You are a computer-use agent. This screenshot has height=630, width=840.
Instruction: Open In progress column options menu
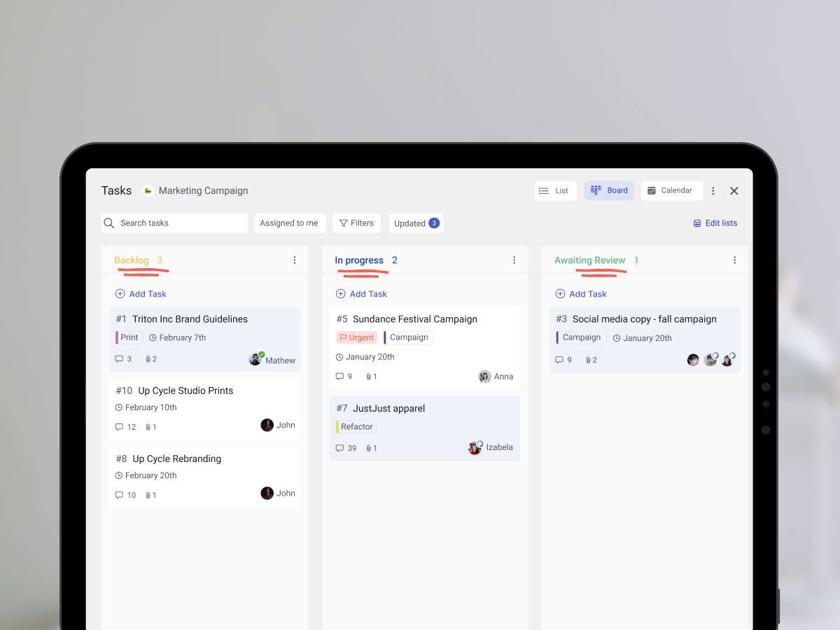point(514,260)
